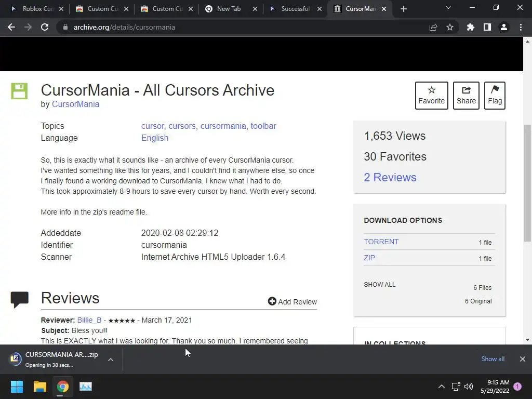
Task: Click the scrollbar down arrow
Action: (527, 340)
